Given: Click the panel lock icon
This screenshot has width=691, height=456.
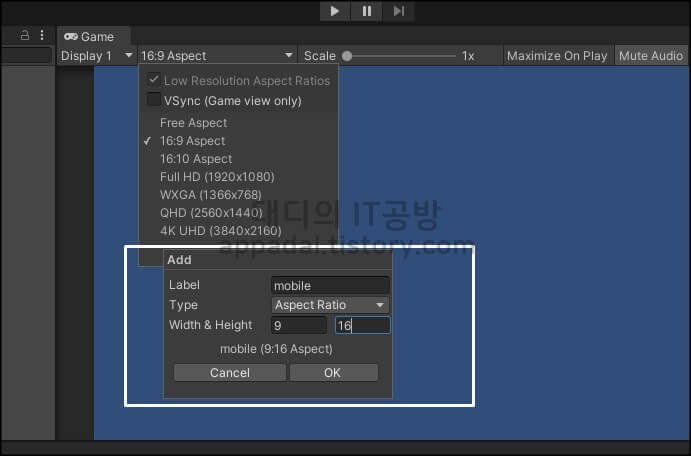Looking at the screenshot, I should tap(25, 35).
